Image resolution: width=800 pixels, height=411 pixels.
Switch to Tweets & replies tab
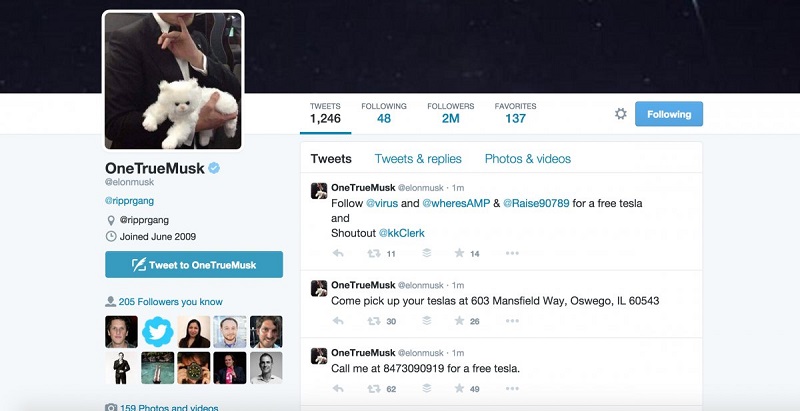(418, 159)
